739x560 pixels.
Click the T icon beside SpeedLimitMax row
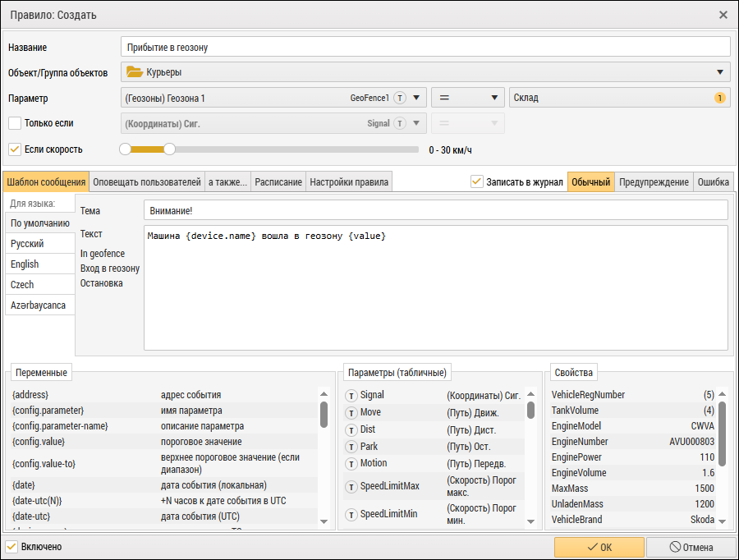click(351, 486)
